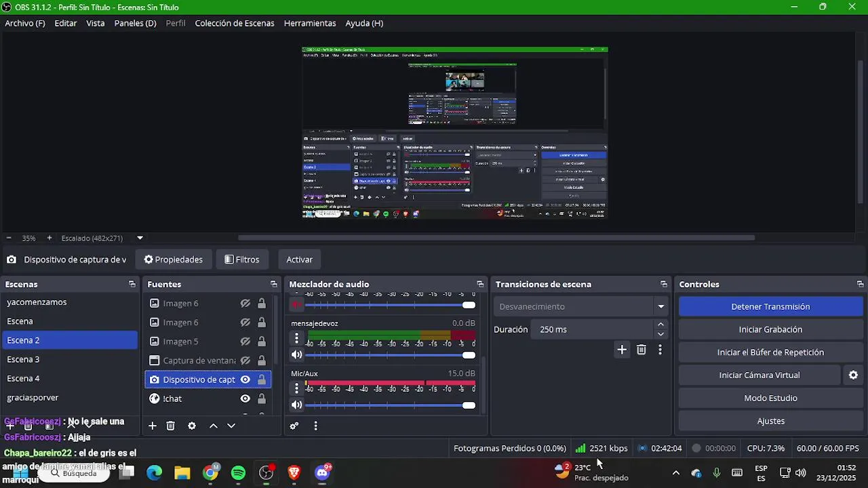Open the preview scaling dropdown arrow
Viewport: 868px width, 488px height.
click(x=140, y=238)
